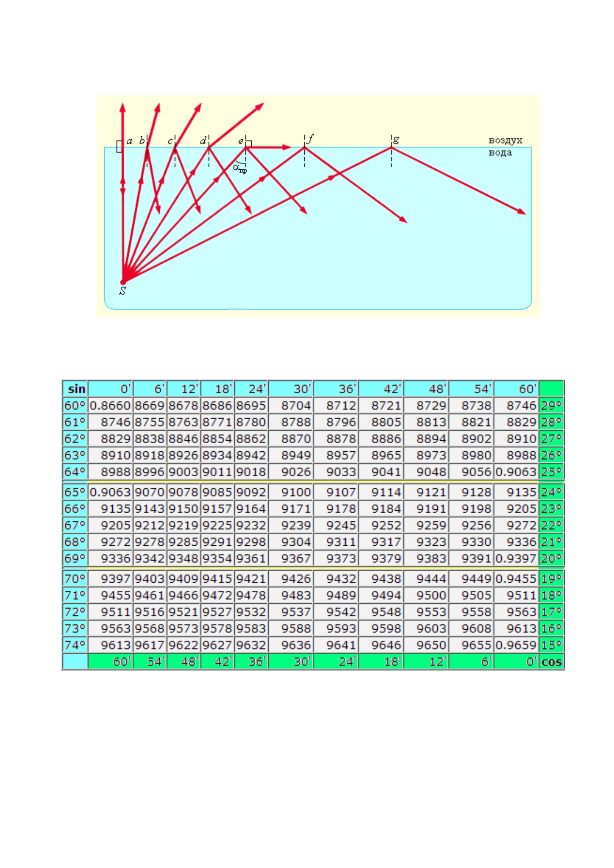Click the source point label S in the diagram

point(122,291)
